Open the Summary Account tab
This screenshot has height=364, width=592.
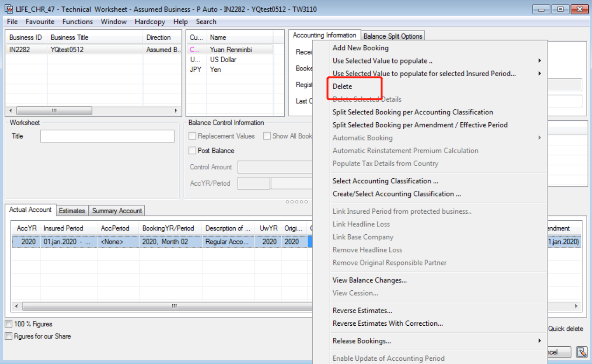[117, 211]
